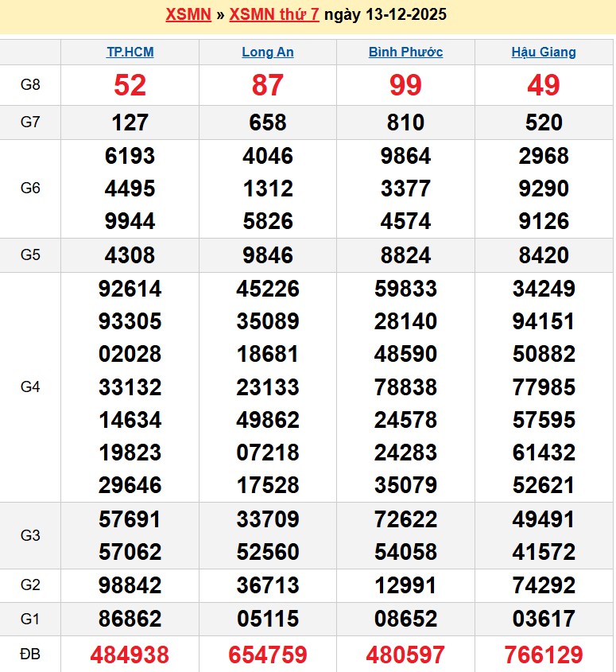Select the Long An column header link
Screen dimensions: 616x672
click(x=268, y=52)
